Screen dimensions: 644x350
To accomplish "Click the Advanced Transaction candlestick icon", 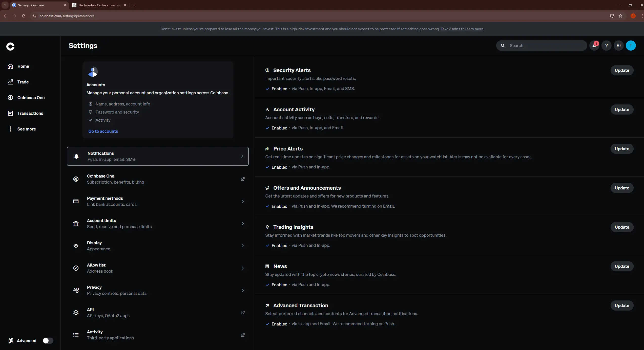I will [x=267, y=305].
